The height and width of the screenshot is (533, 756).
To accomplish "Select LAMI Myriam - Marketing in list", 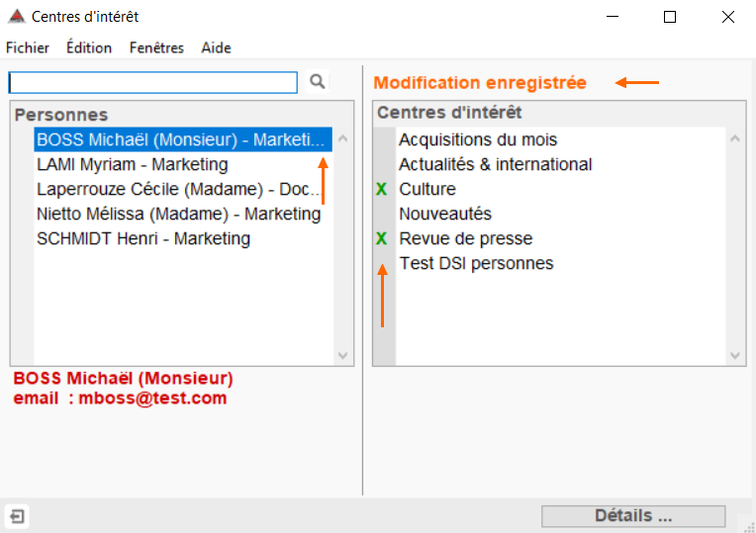I will tap(183, 164).
